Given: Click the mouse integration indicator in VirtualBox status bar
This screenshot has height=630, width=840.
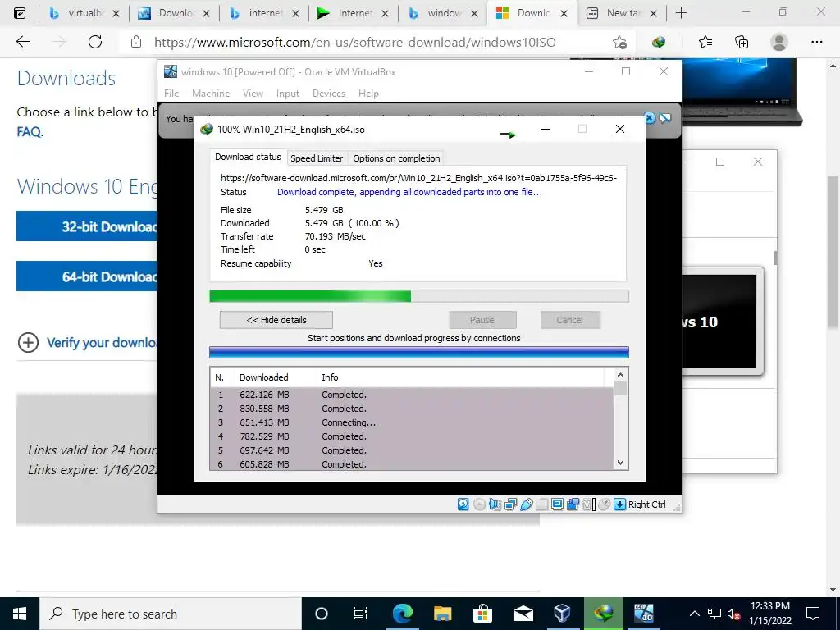Looking at the screenshot, I should (605, 504).
